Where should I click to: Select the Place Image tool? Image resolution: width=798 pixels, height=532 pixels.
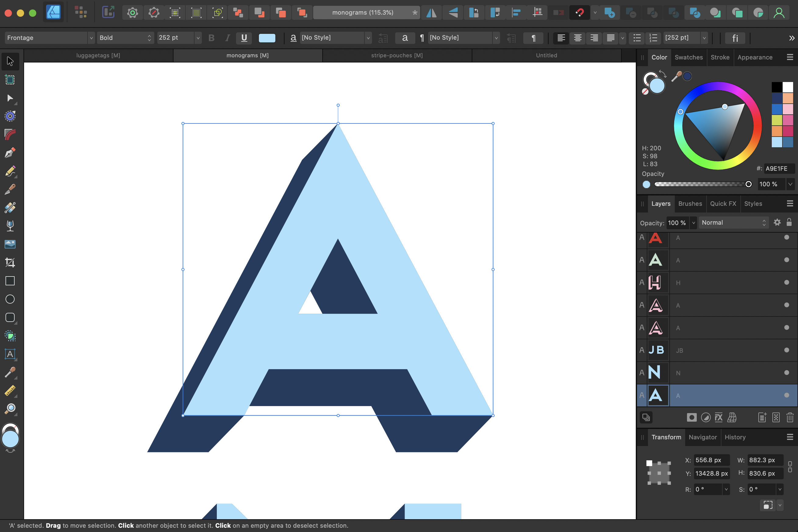(10, 244)
